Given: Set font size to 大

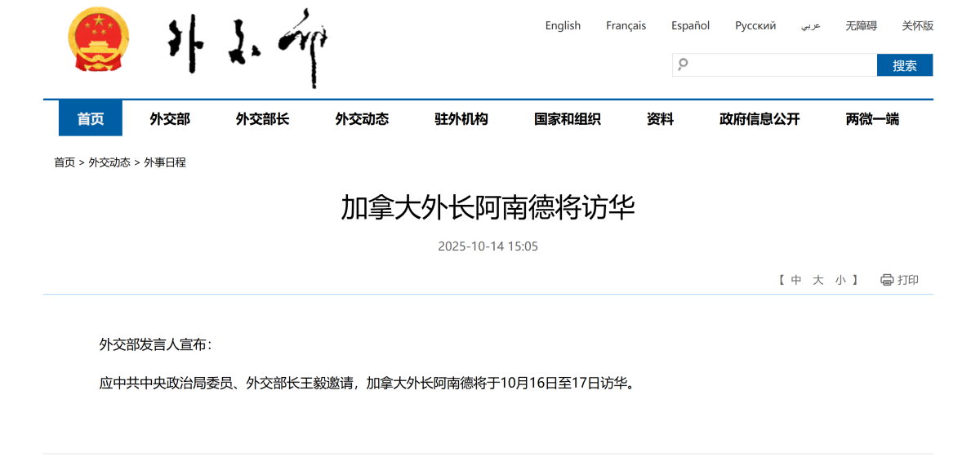Looking at the screenshot, I should point(818,280).
